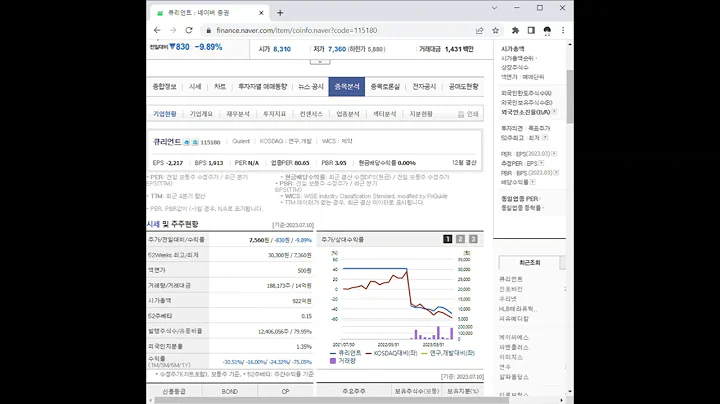The height and width of the screenshot is (404, 720).
Task: Select the 종목분석 tab
Action: [347, 86]
